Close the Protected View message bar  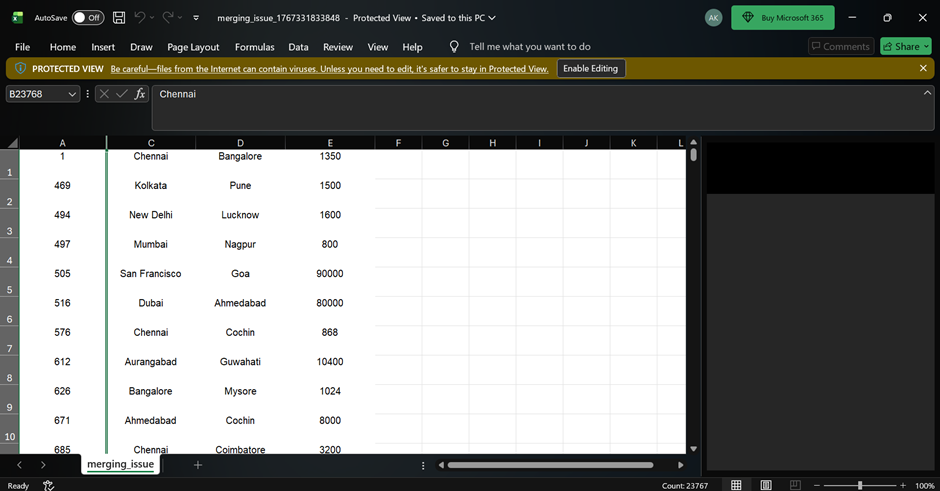(923, 68)
